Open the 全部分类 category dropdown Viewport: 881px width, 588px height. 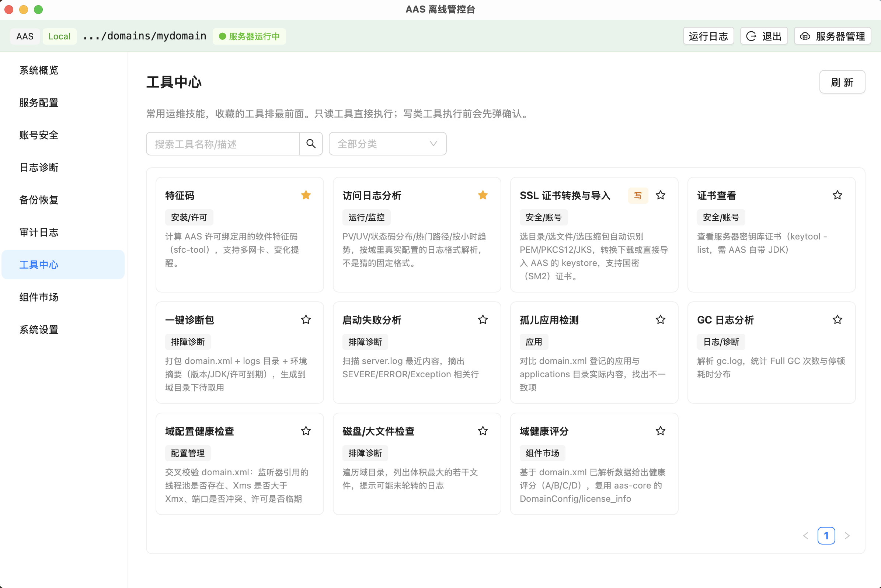point(387,144)
